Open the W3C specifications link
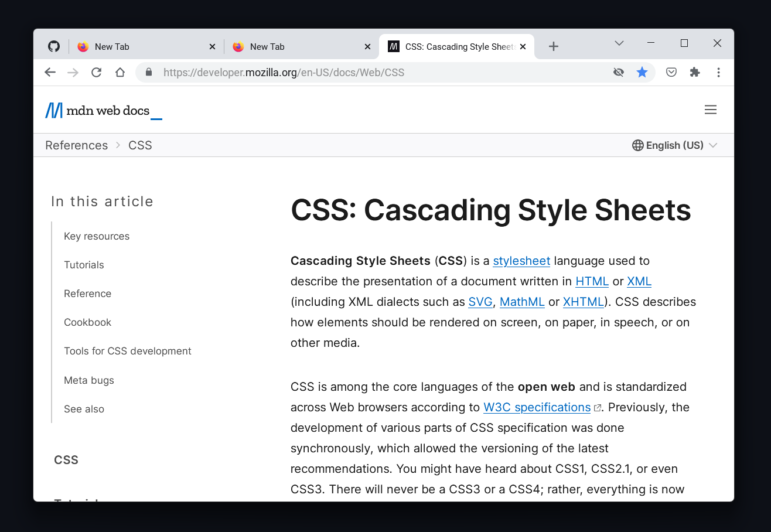771x532 pixels. point(537,407)
